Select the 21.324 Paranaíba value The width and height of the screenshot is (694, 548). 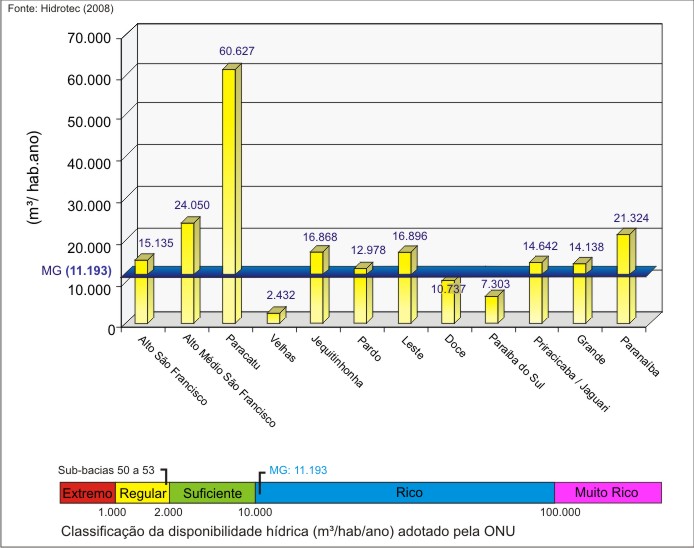point(631,218)
